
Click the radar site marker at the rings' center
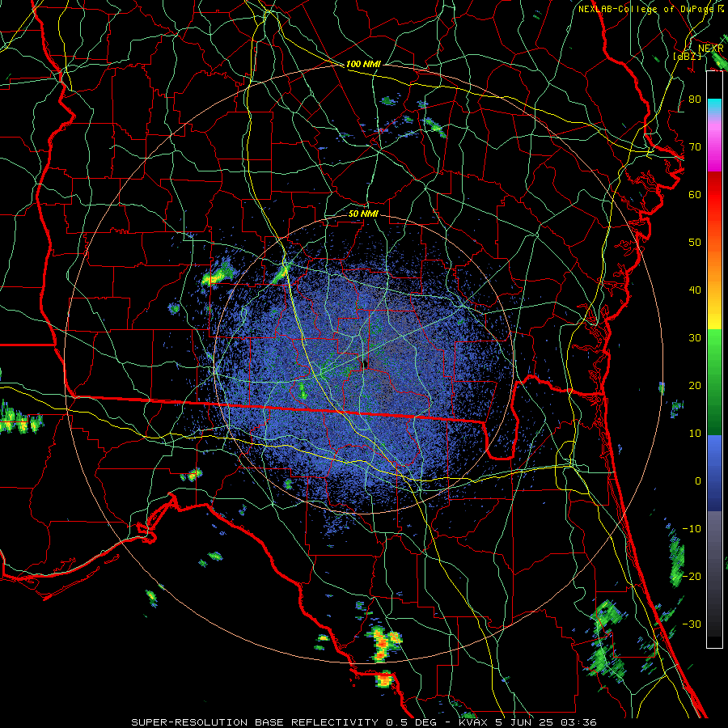pyautogui.click(x=365, y=363)
